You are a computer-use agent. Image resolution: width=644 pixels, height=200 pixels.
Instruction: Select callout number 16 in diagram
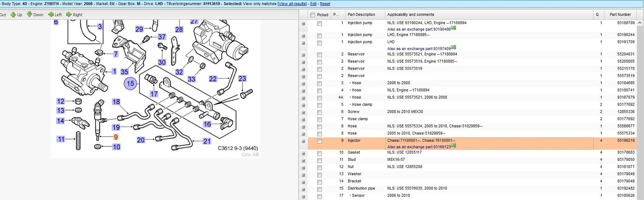(x=207, y=124)
